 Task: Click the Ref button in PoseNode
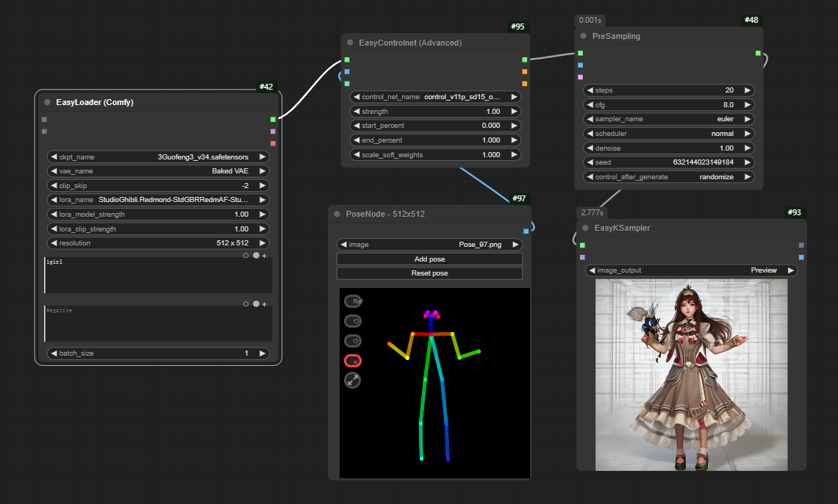[x=353, y=301]
